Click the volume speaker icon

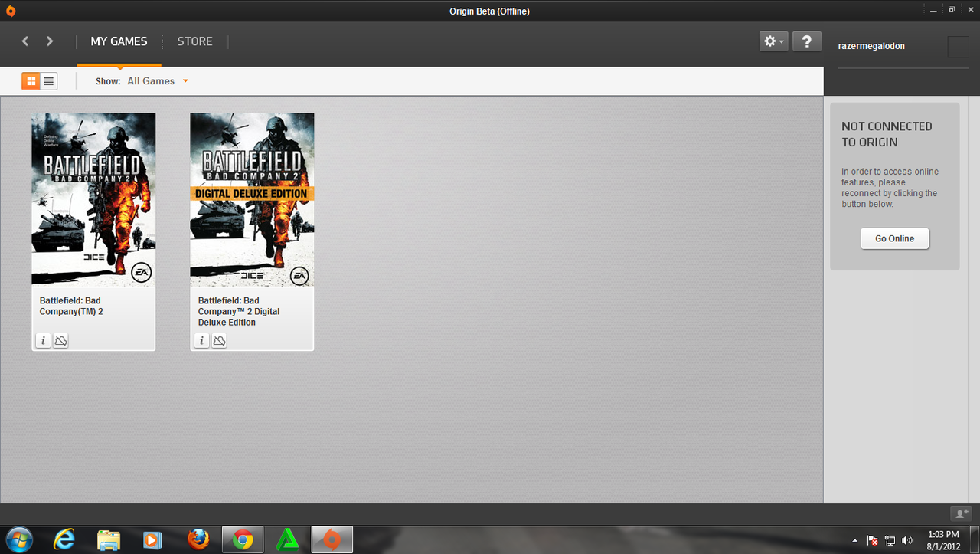click(908, 540)
